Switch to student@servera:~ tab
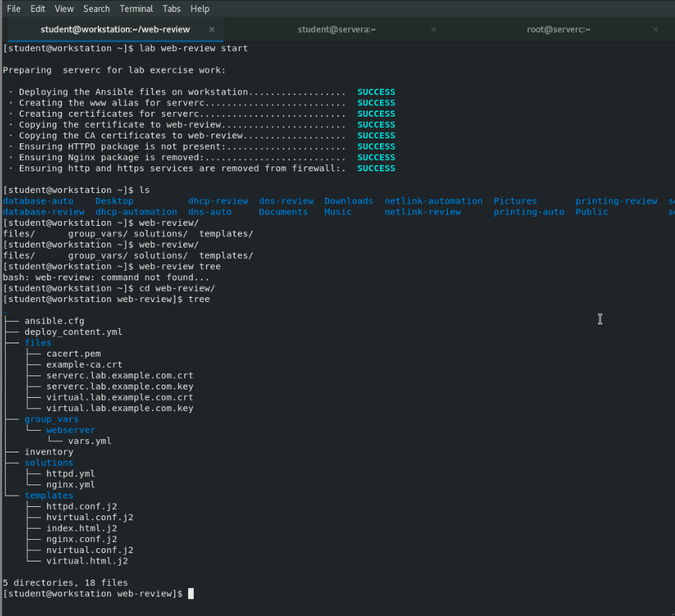This screenshot has height=616, width=675. [x=336, y=29]
